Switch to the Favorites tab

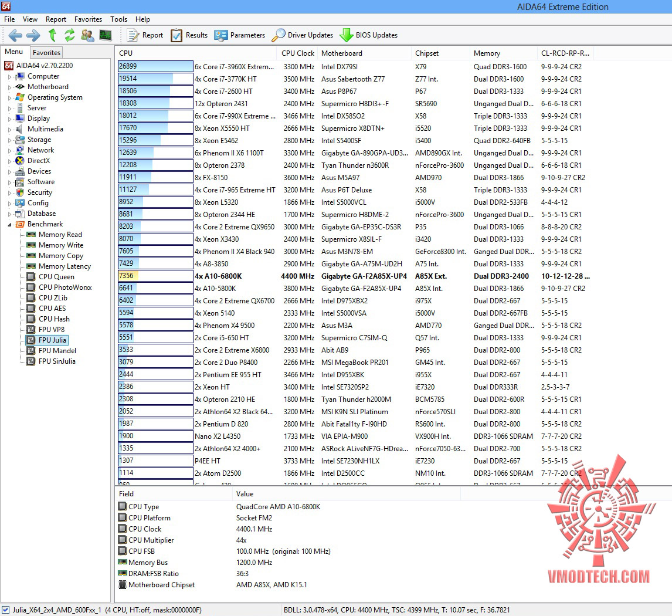point(46,52)
